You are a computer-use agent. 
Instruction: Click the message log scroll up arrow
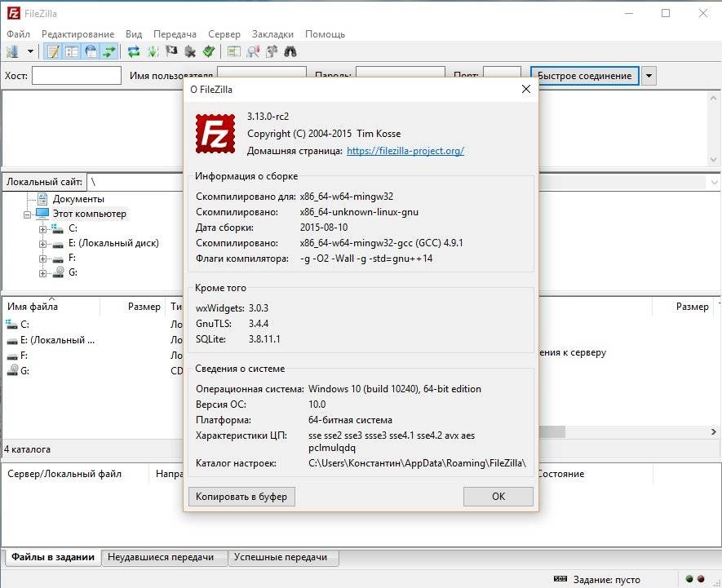[713, 98]
